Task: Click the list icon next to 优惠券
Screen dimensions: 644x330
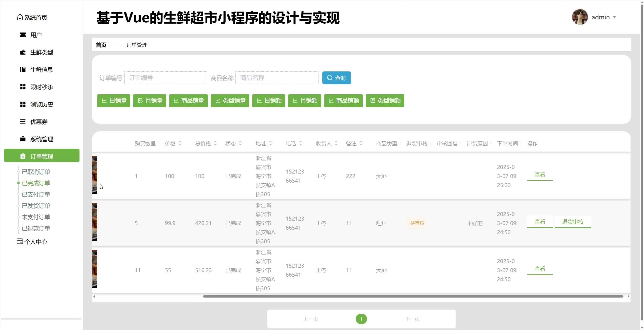Action: (23, 121)
